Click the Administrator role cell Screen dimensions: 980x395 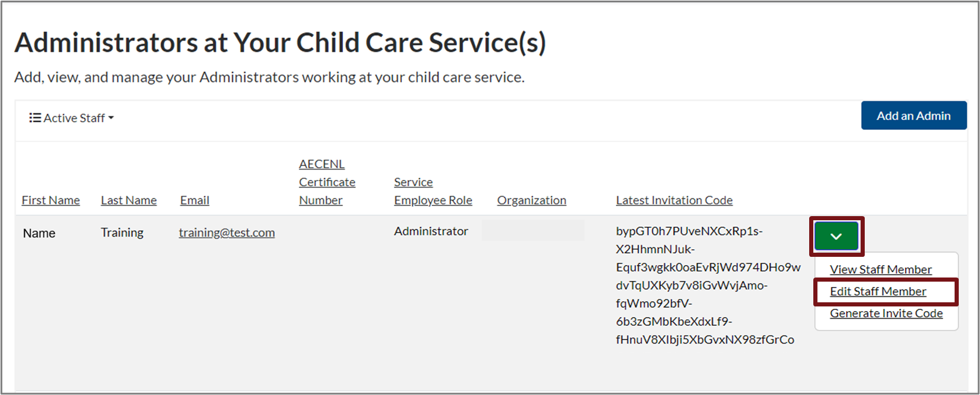(x=431, y=231)
